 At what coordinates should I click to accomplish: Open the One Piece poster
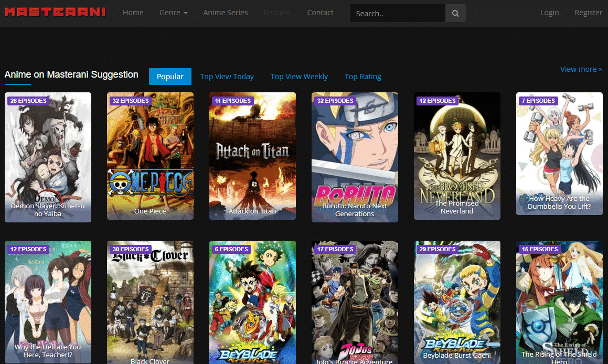point(150,156)
